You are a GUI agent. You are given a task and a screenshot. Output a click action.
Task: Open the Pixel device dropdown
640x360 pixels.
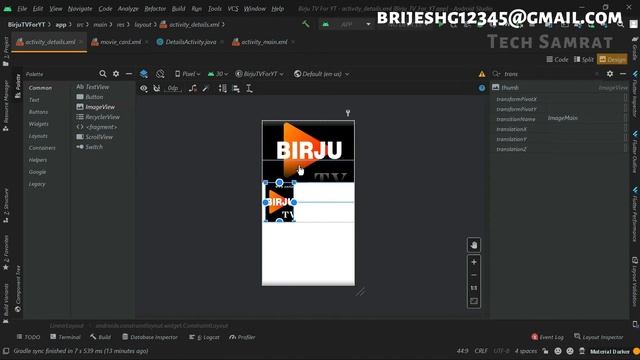click(x=188, y=74)
